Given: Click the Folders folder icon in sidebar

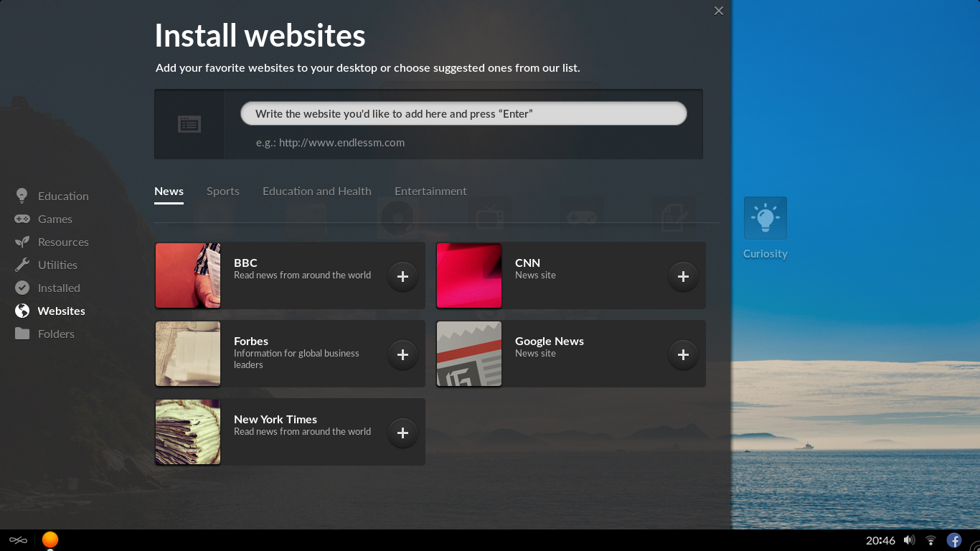Looking at the screenshot, I should [22, 334].
